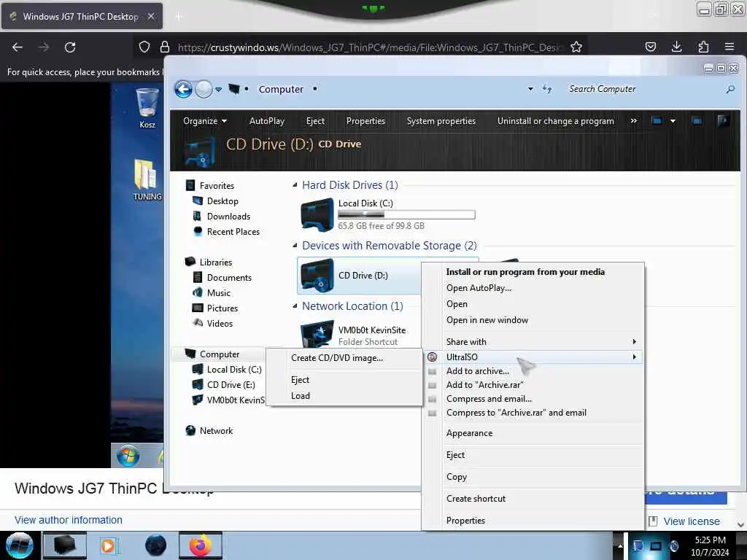Click the Firefox reload button
Viewport: 747px width, 560px height.
70,47
